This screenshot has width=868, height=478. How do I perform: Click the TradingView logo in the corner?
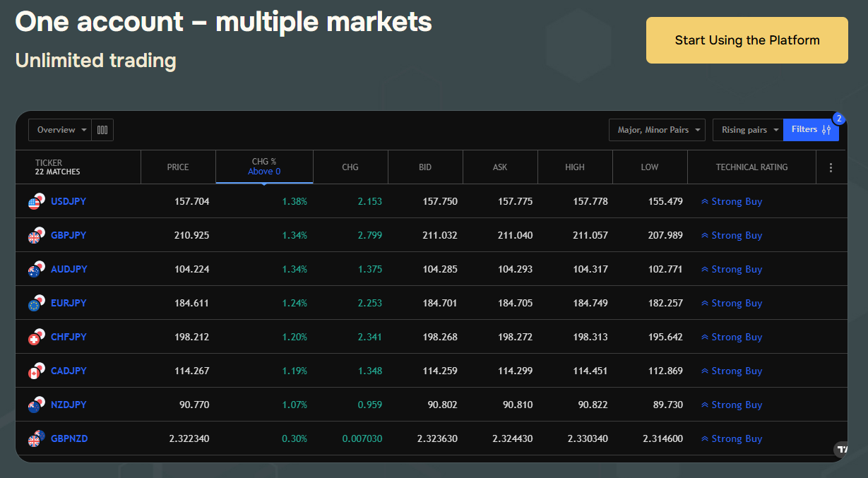[840, 448]
